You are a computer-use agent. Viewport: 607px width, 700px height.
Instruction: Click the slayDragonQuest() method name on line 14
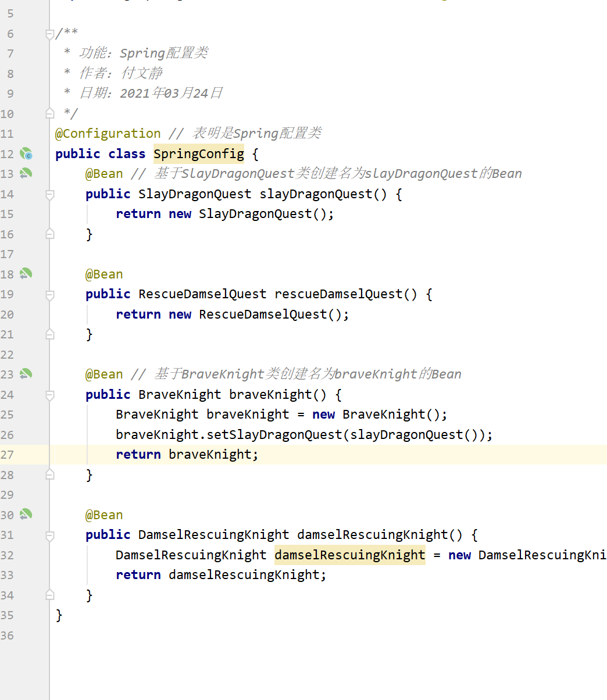point(323,194)
